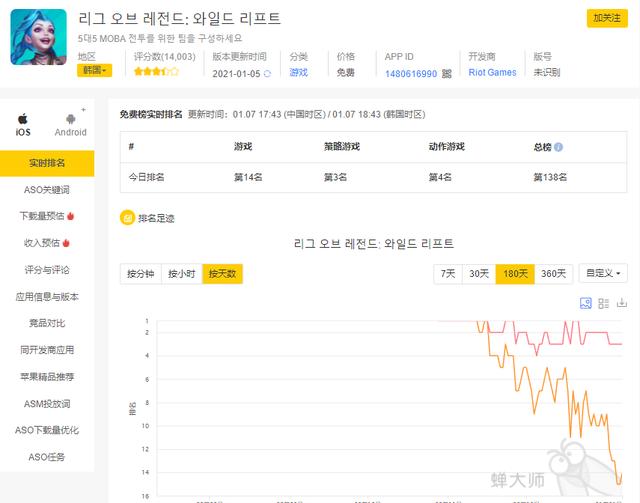The height and width of the screenshot is (503, 640).
Task: Click the 排名足迹 yellow icon
Action: coord(127,218)
